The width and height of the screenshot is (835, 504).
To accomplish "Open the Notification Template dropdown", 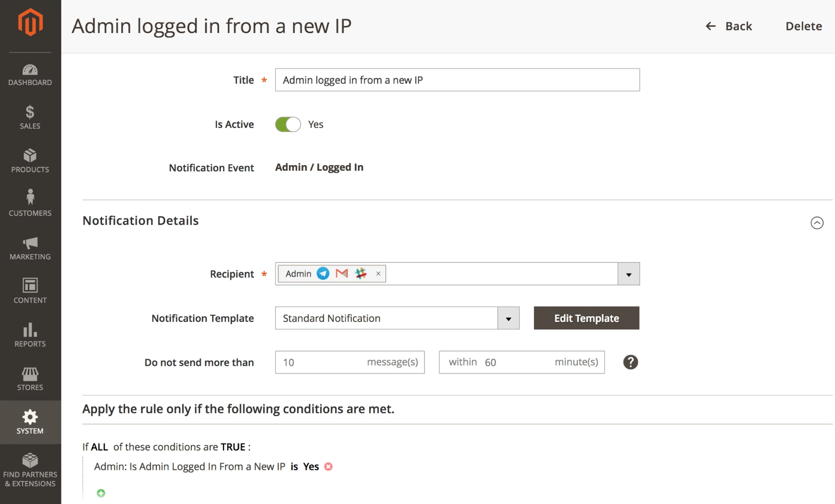I will click(x=508, y=318).
